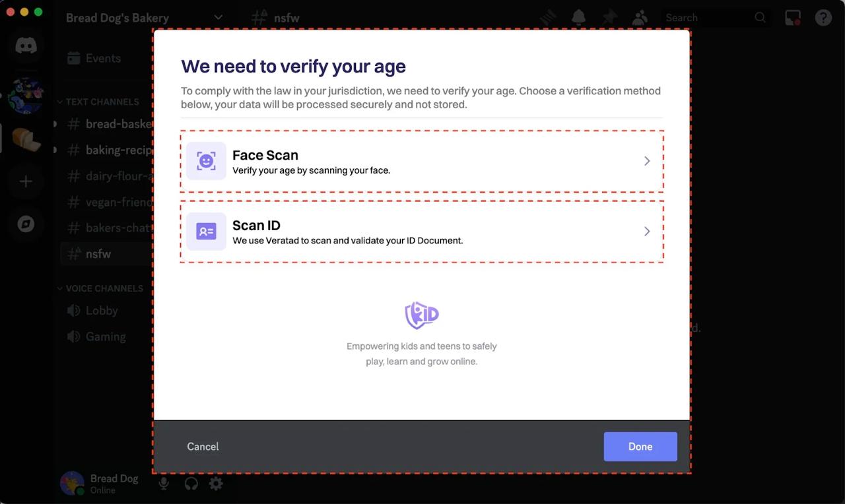Click the Face Scan smiley icon
The image size is (845, 504).
[206, 161]
